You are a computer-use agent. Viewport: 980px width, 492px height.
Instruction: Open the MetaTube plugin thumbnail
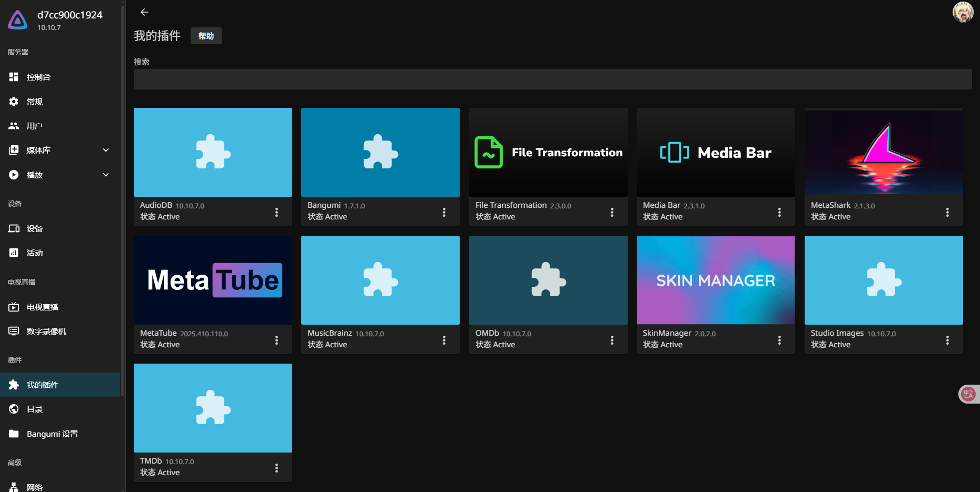point(213,280)
